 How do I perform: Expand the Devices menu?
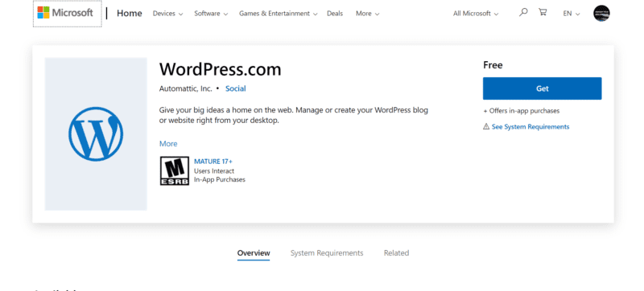[168, 14]
